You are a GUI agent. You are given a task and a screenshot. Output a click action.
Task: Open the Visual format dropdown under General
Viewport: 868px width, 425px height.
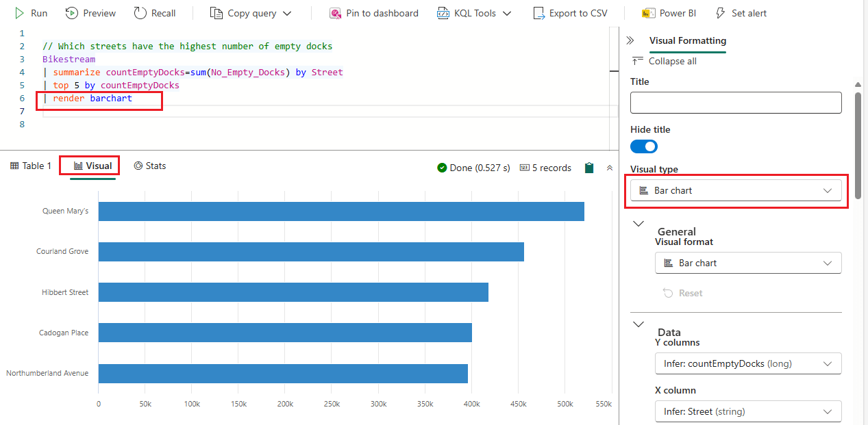747,262
